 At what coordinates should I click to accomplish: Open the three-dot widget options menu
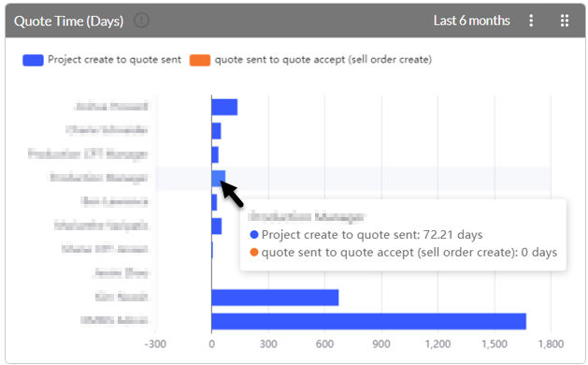(x=531, y=21)
